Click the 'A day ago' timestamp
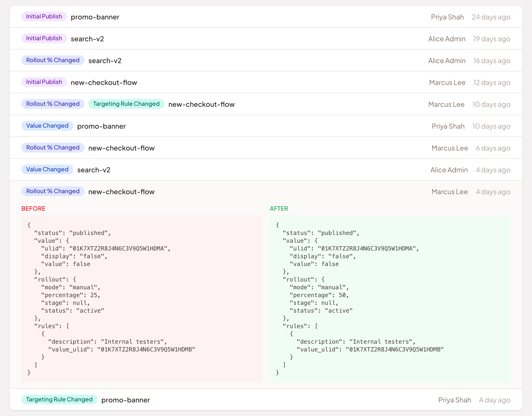Screen dimensions: 532x416 tap(494, 400)
